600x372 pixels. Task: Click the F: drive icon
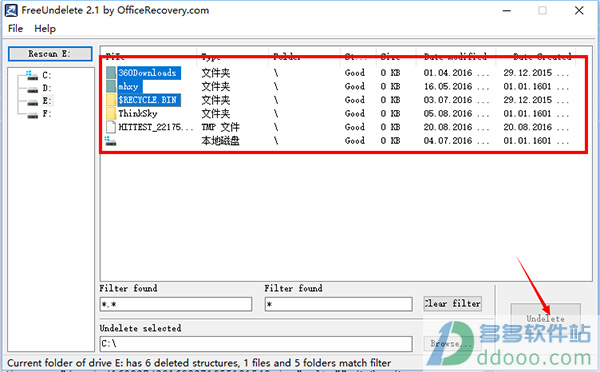(x=33, y=115)
